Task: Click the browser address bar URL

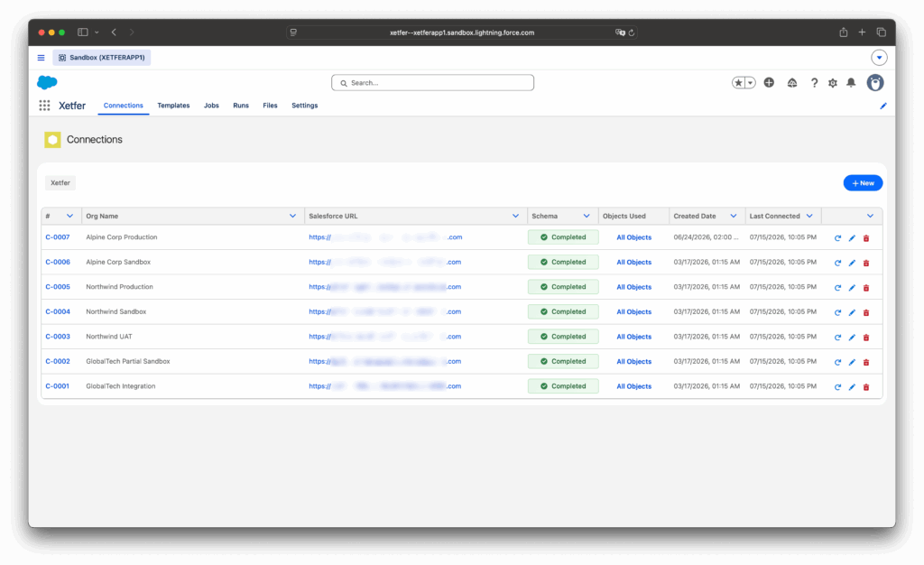Action: click(462, 32)
